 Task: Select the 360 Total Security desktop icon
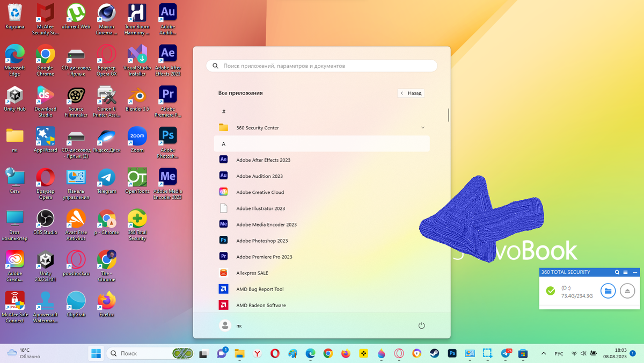137,225
